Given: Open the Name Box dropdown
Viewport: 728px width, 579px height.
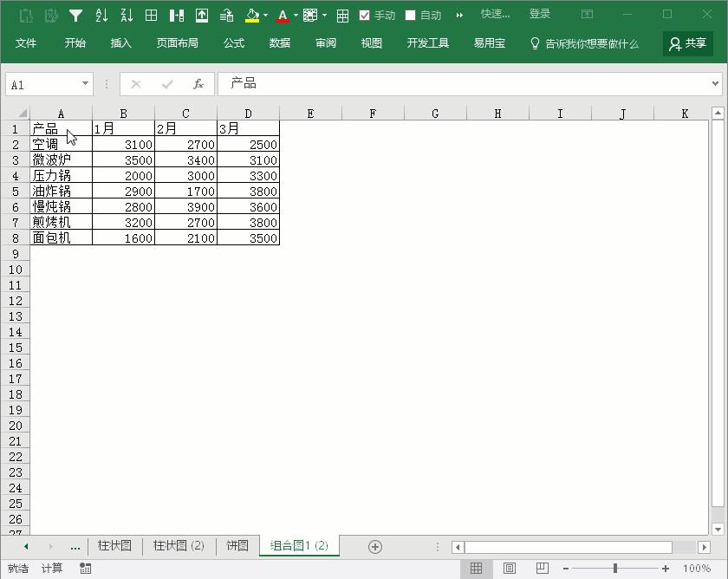Looking at the screenshot, I should (x=84, y=83).
